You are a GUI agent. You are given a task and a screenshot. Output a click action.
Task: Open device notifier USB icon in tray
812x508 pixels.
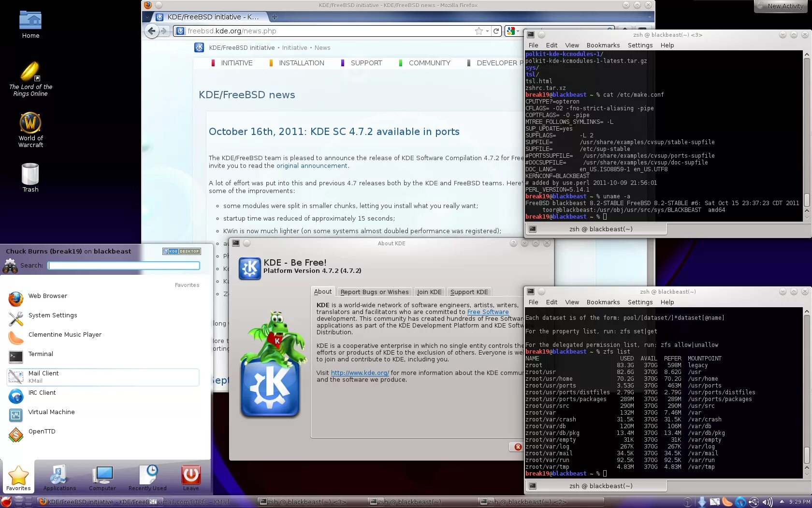point(754,502)
